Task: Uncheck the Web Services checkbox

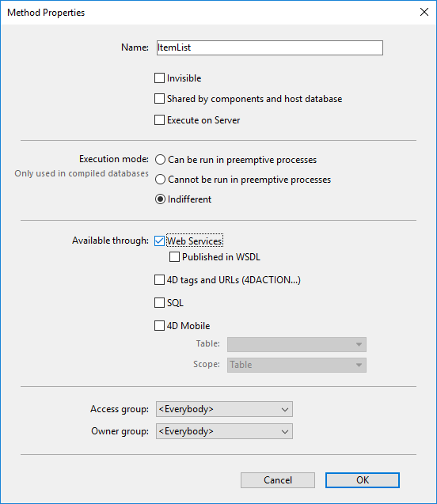Action: [x=159, y=241]
